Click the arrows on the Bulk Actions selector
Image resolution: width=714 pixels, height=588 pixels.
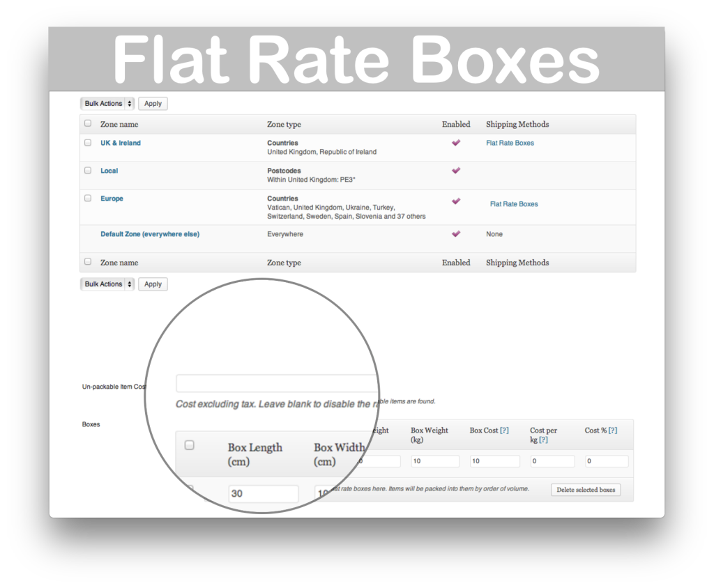tap(130, 103)
